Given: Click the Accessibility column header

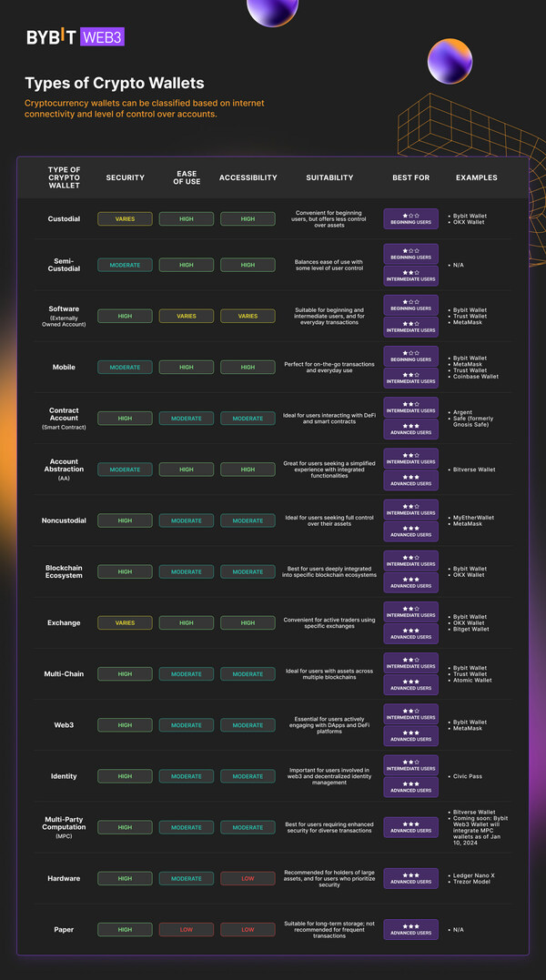Looking at the screenshot, I should click(x=248, y=177).
